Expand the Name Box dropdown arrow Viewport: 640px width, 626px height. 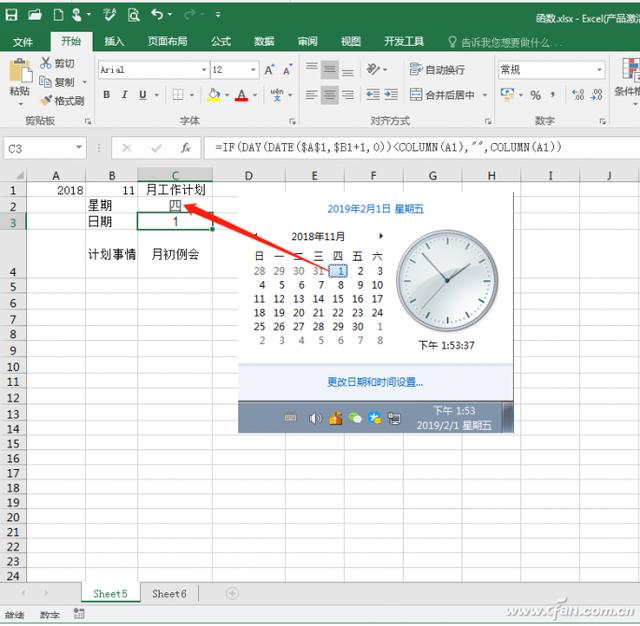click(x=79, y=148)
